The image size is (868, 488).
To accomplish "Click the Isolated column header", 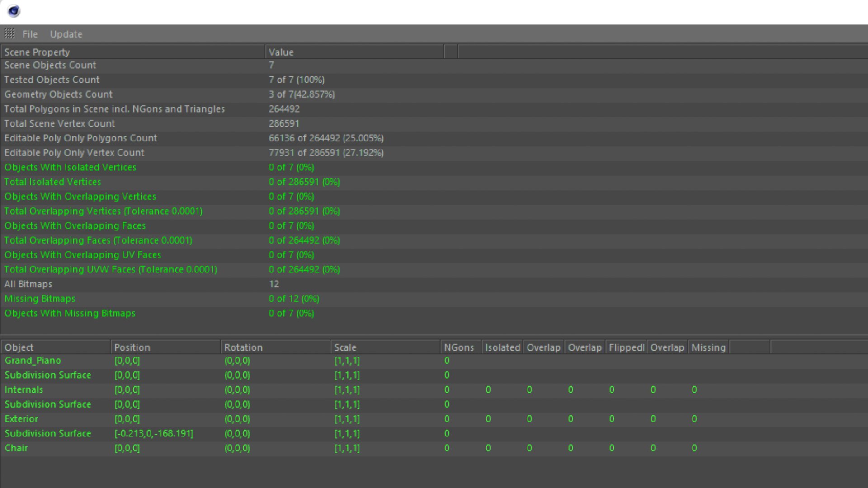I will pyautogui.click(x=503, y=347).
